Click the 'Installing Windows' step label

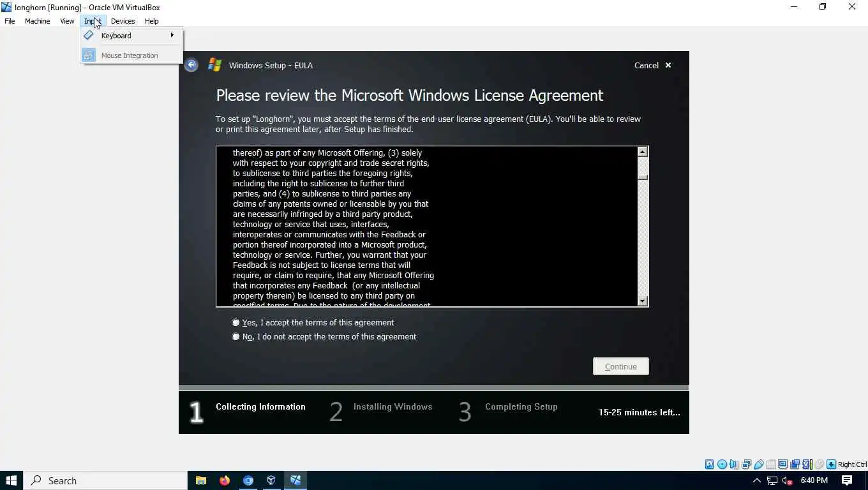tap(393, 406)
